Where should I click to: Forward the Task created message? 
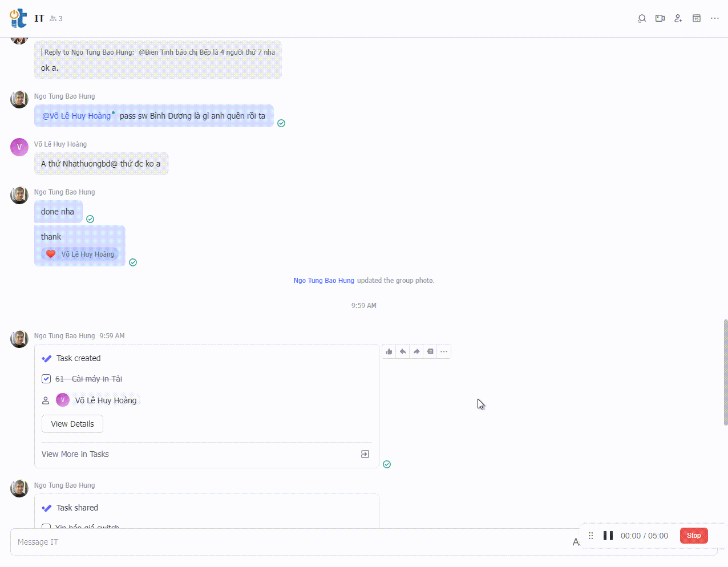tap(416, 351)
